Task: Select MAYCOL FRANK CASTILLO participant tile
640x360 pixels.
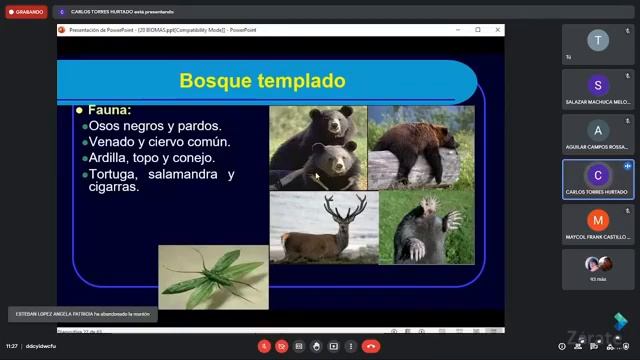Action: 598,224
